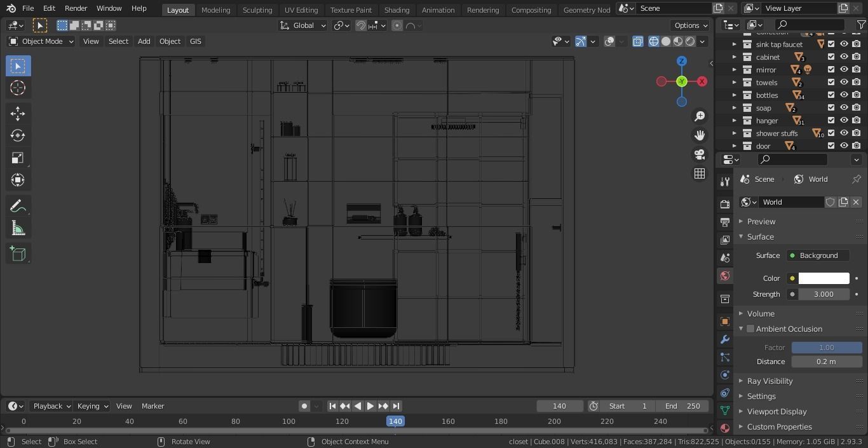Open the Object Mode dropdown
Screen dimensions: 868x448
tap(41, 41)
